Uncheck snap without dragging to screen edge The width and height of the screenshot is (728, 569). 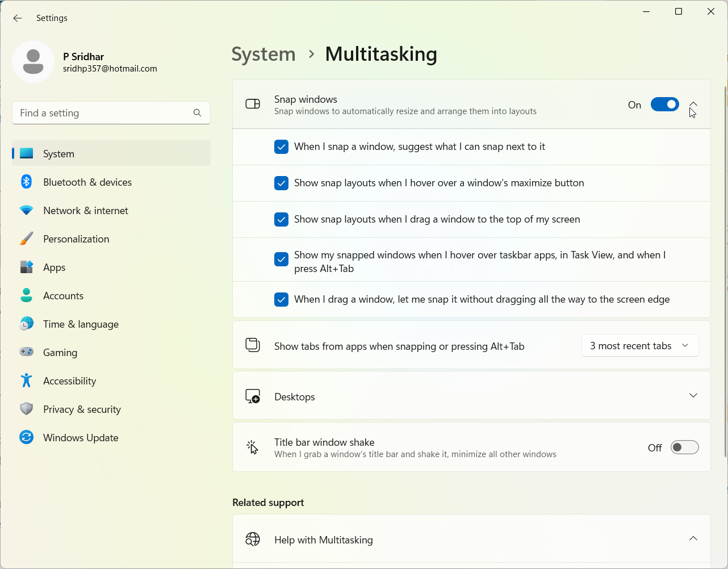point(281,299)
